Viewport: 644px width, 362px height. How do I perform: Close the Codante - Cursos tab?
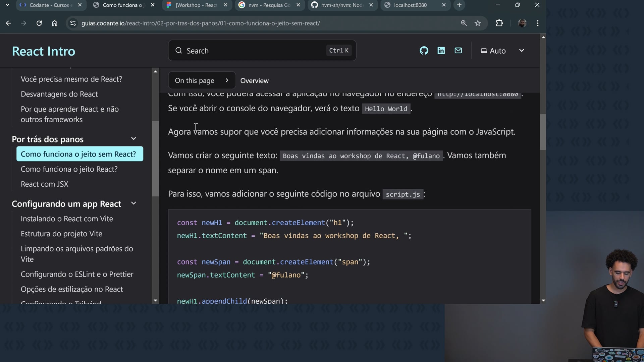(x=80, y=5)
